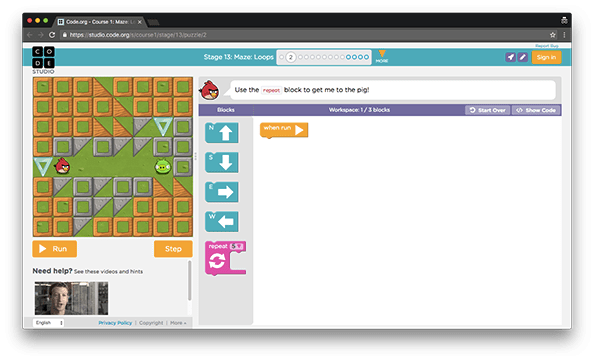This screenshot has height=361, width=594.
Task: Open the repeat count dropdown
Action: 236,246
